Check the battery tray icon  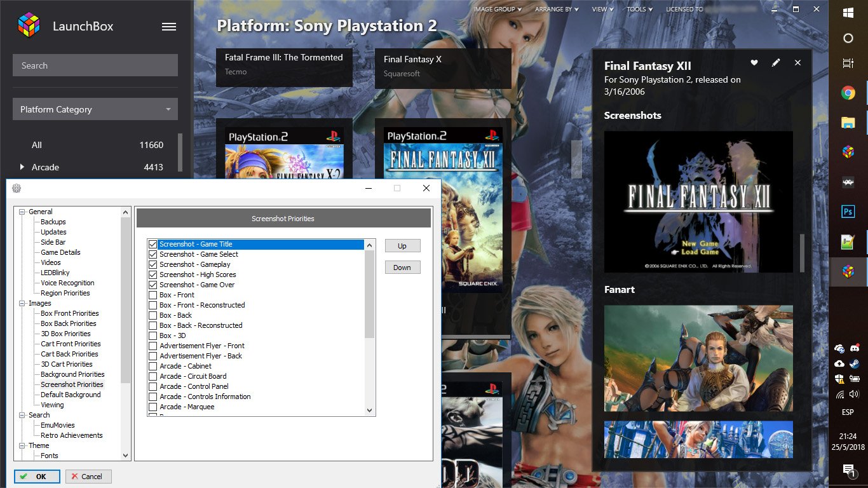(x=855, y=379)
